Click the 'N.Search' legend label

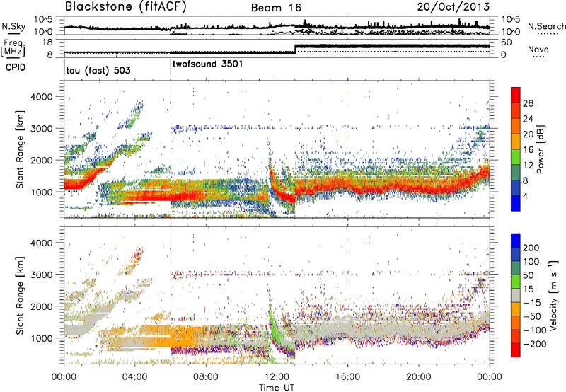(546, 26)
